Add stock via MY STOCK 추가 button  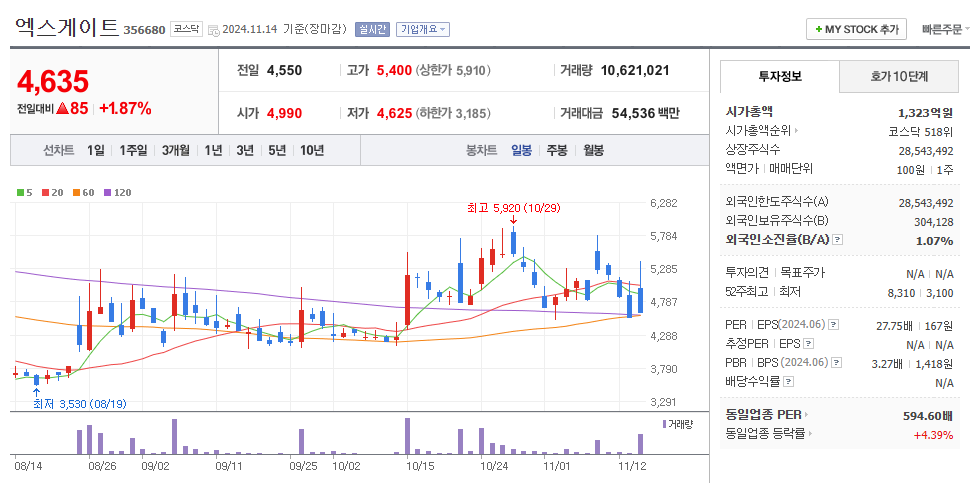(857, 29)
